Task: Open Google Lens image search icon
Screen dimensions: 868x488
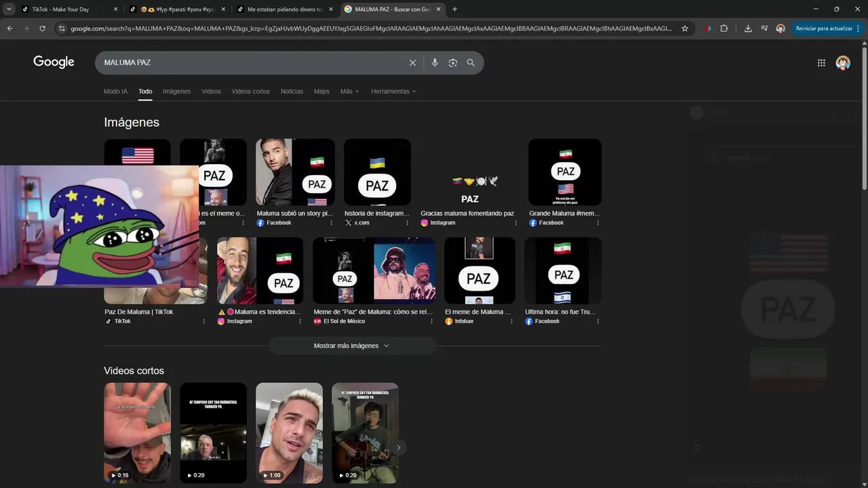Action: click(x=452, y=62)
